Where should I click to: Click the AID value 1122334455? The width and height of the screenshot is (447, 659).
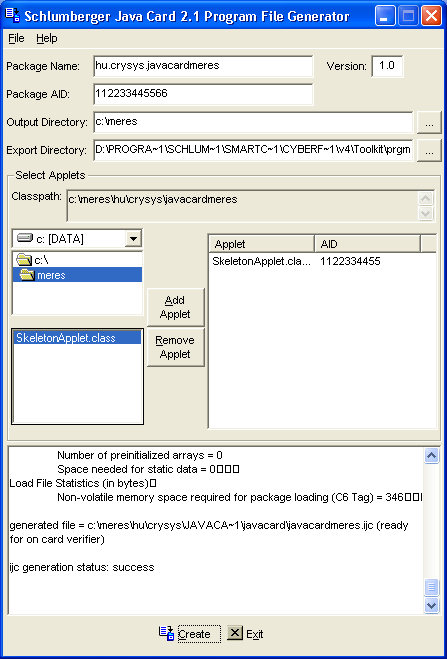pyautogui.click(x=350, y=261)
